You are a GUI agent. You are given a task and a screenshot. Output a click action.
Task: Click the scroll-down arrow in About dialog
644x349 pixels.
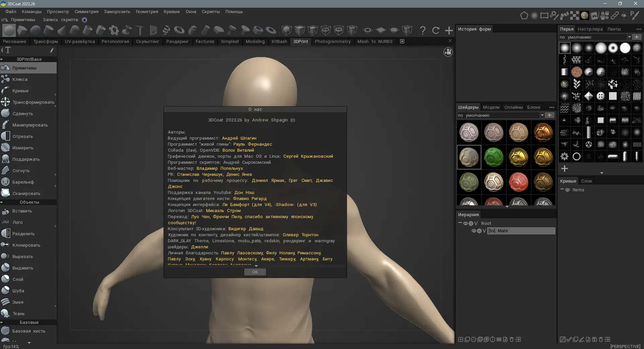click(x=256, y=266)
